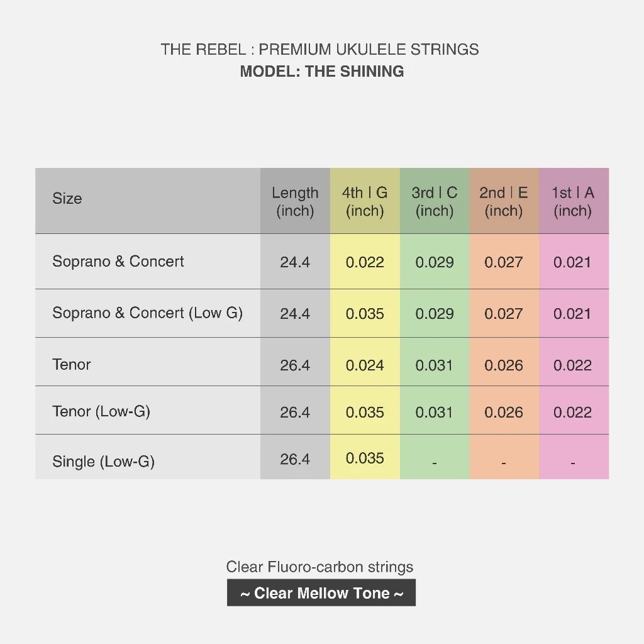
Task: Click the "MODEL: THE SHINING" heading
Action: [x=321, y=71]
